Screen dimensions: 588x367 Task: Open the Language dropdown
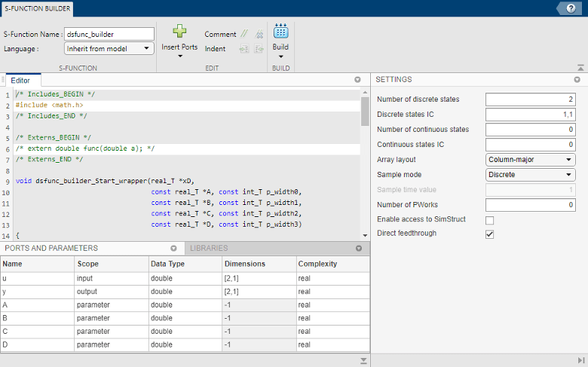(109, 49)
